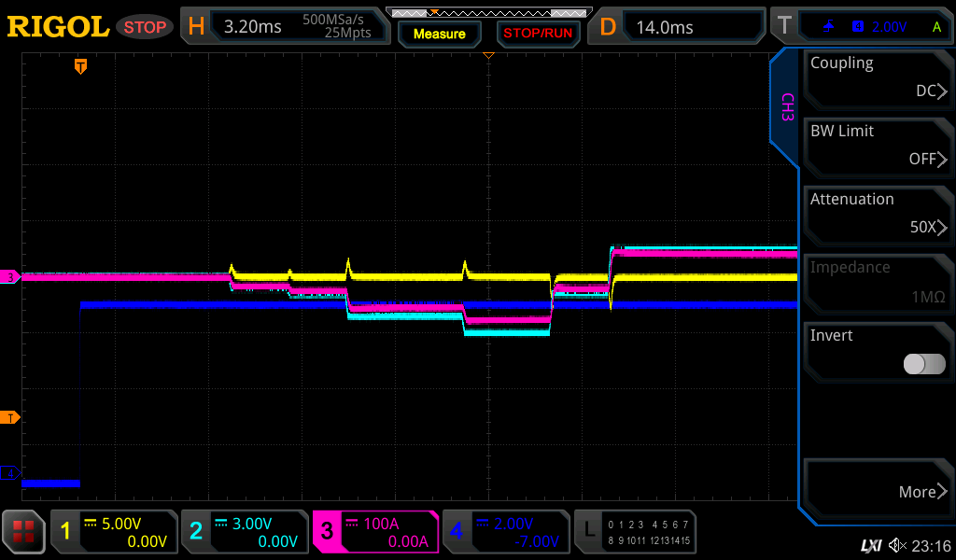Click the waveform memory position bar at top
956x560 pixels.
487,12
